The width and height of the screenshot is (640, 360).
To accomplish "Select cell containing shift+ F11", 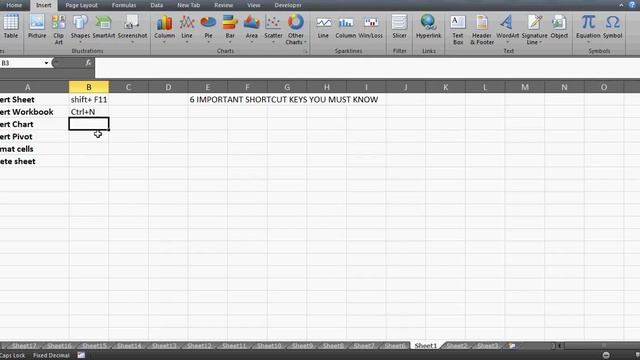I will [x=89, y=99].
